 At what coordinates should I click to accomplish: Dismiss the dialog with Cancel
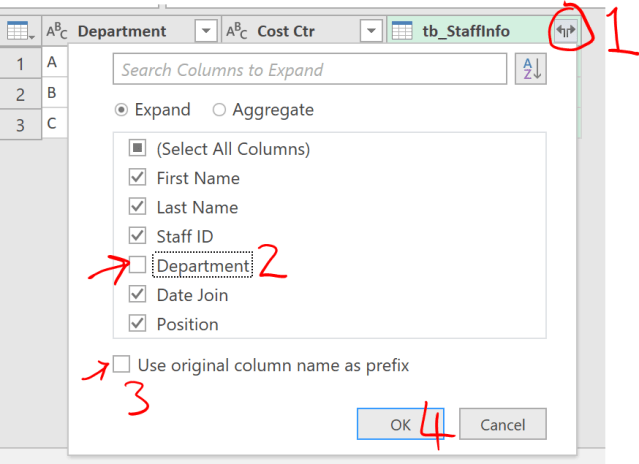pyautogui.click(x=503, y=424)
